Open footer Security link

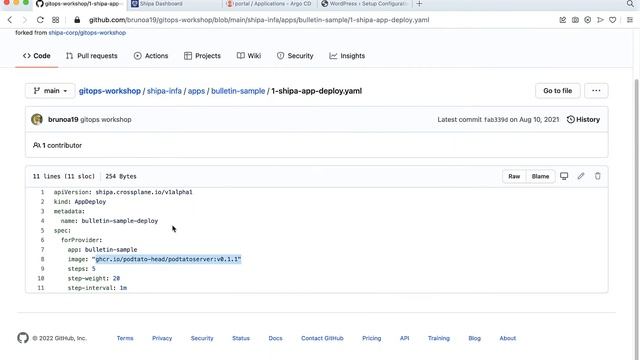point(202,338)
